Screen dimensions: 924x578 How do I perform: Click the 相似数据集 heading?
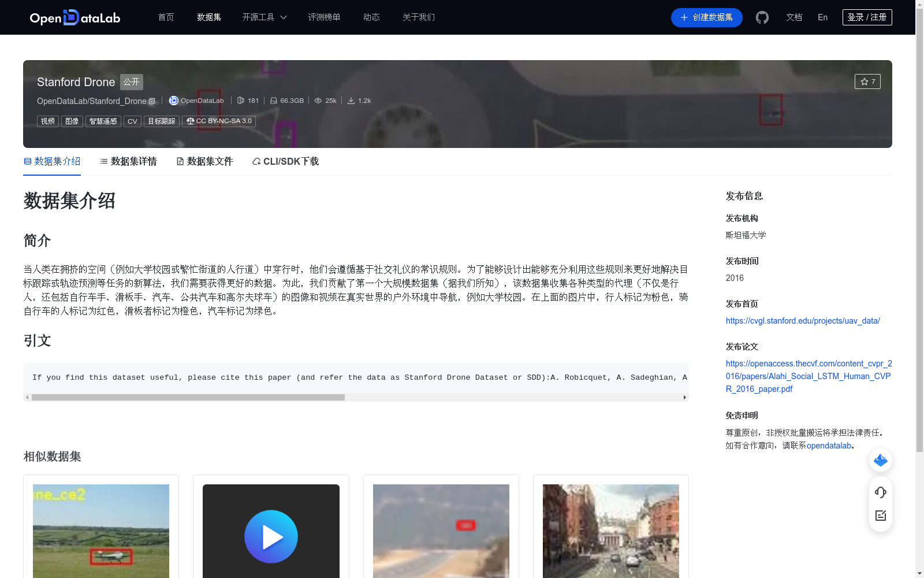tap(52, 457)
